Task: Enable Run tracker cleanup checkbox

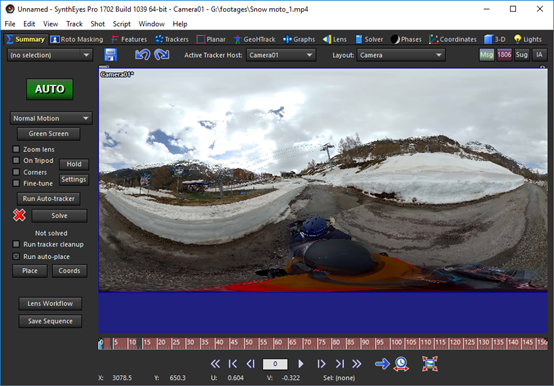Action: click(x=16, y=244)
